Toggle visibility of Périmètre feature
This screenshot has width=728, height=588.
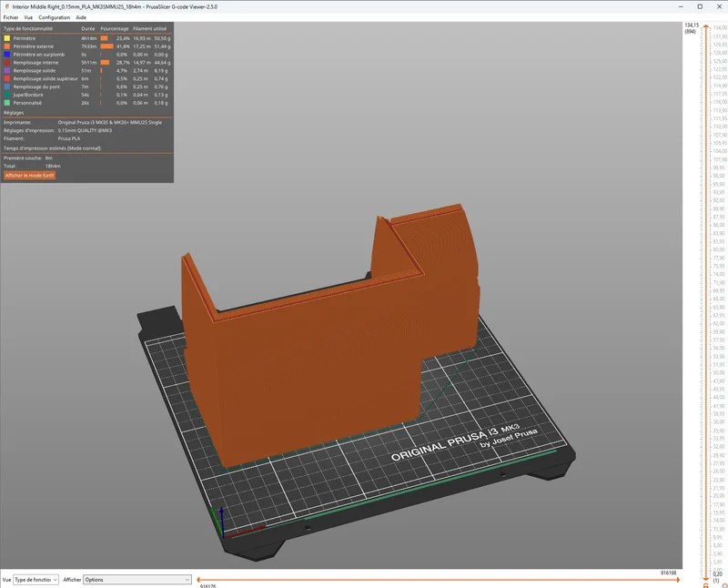tap(87, 38)
